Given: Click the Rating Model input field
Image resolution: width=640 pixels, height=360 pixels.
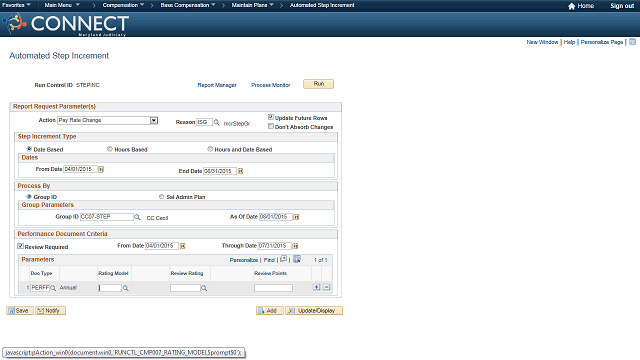Looking at the screenshot, I should click(110, 288).
